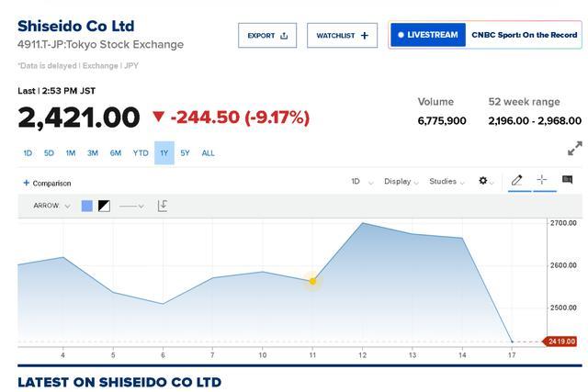Select the YTD range tab

point(141,153)
